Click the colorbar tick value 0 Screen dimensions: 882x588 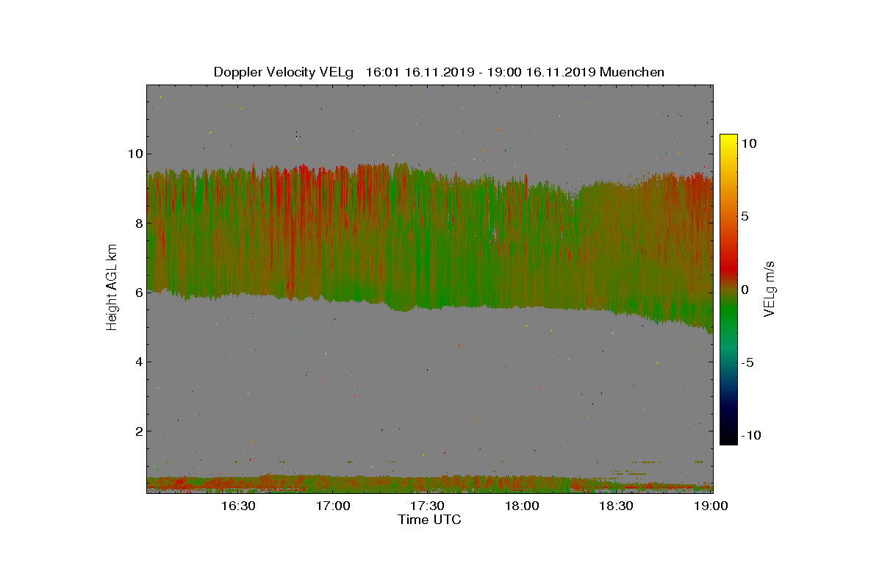(x=745, y=290)
